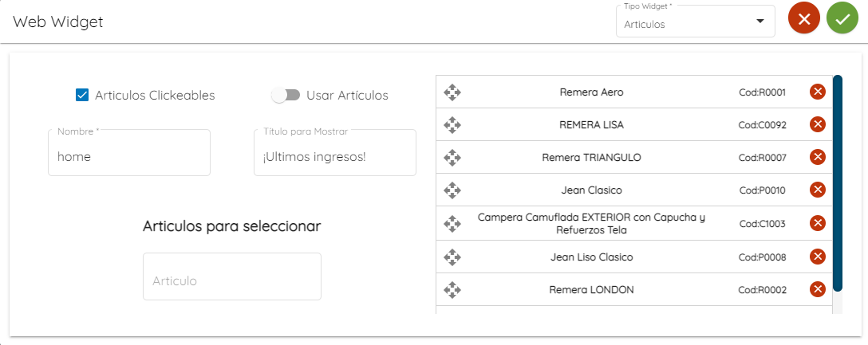Viewport: 868px width, 345px height.
Task: Click the Nombre input field
Action: click(x=129, y=153)
